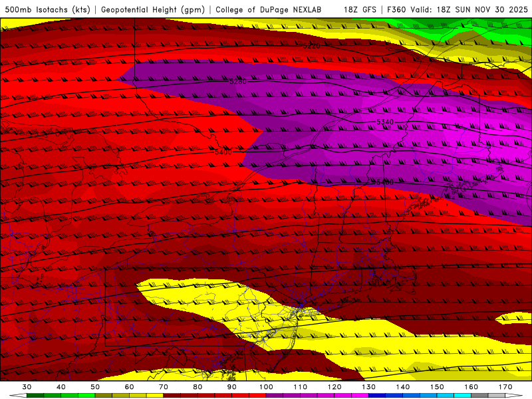Click the colorbar value 170

[505, 387]
